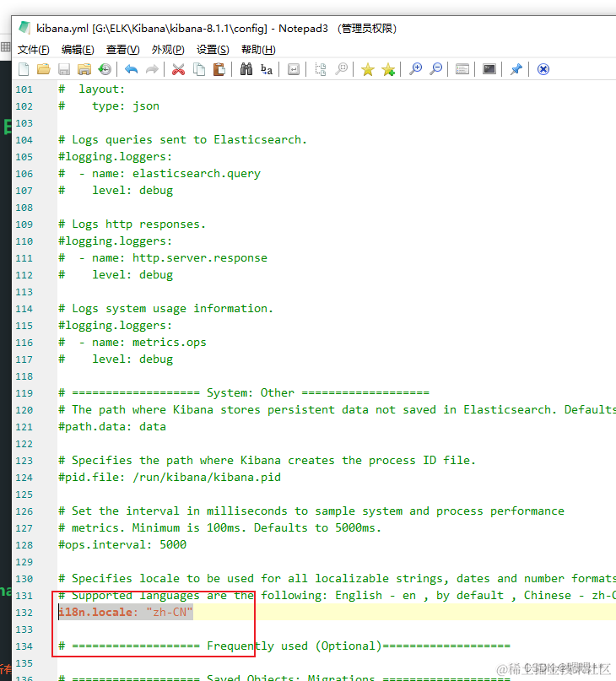
Task: Click the "# type: json" line
Action: (109, 106)
